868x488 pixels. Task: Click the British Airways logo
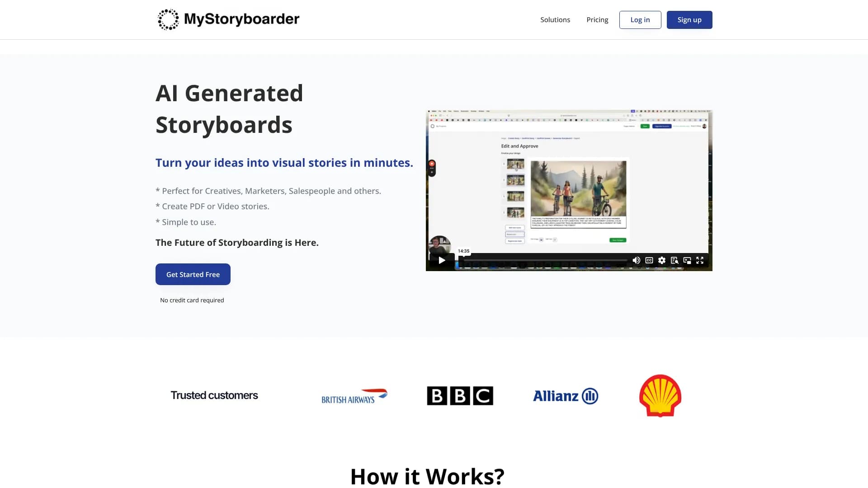click(x=354, y=396)
